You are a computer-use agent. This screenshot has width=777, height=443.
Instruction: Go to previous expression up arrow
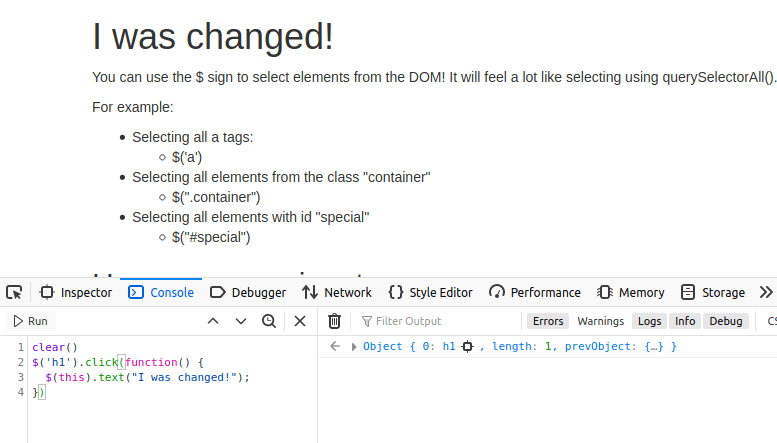click(x=212, y=321)
